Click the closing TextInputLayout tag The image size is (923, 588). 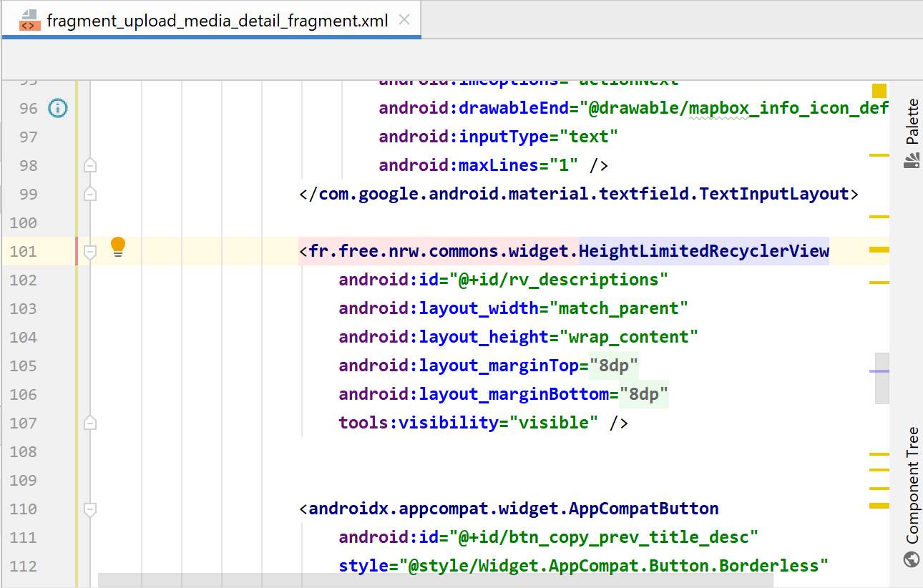[x=579, y=194]
